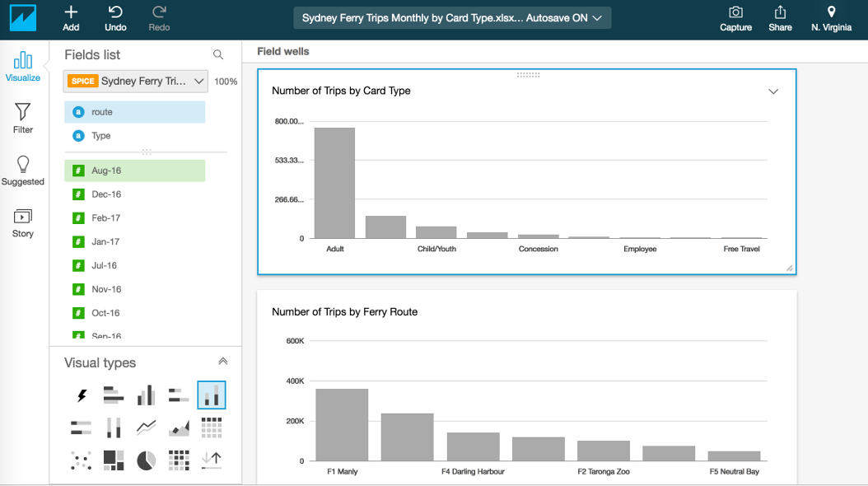The image size is (868, 486).
Task: Open the Capture camera tool
Action: point(735,18)
